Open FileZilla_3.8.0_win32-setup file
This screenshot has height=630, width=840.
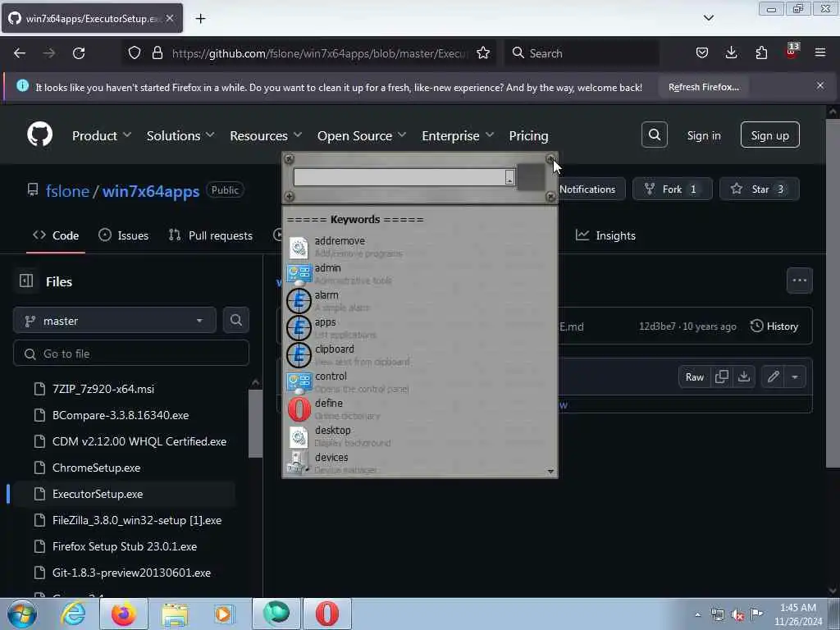tap(137, 520)
